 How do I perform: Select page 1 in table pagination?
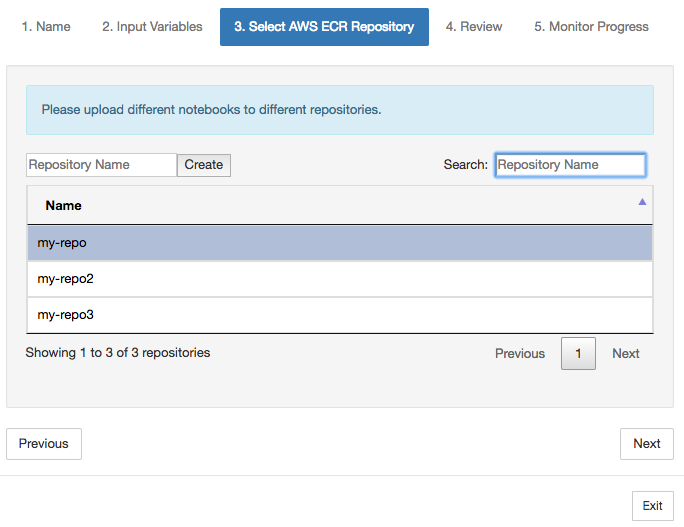coord(578,353)
